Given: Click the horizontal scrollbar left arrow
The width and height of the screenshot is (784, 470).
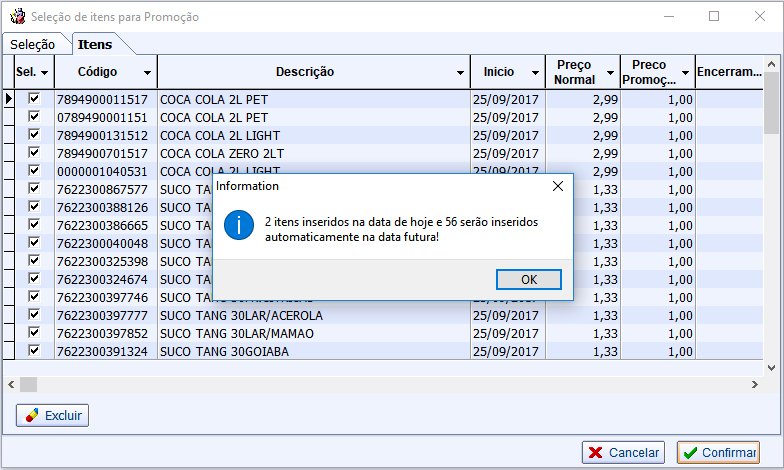Looking at the screenshot, I should (x=11, y=384).
